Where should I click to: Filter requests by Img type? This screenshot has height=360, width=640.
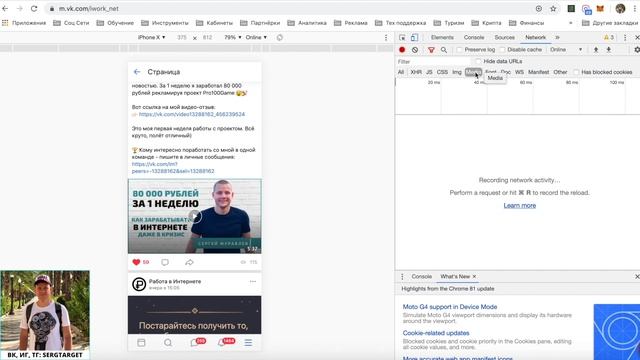click(x=457, y=72)
